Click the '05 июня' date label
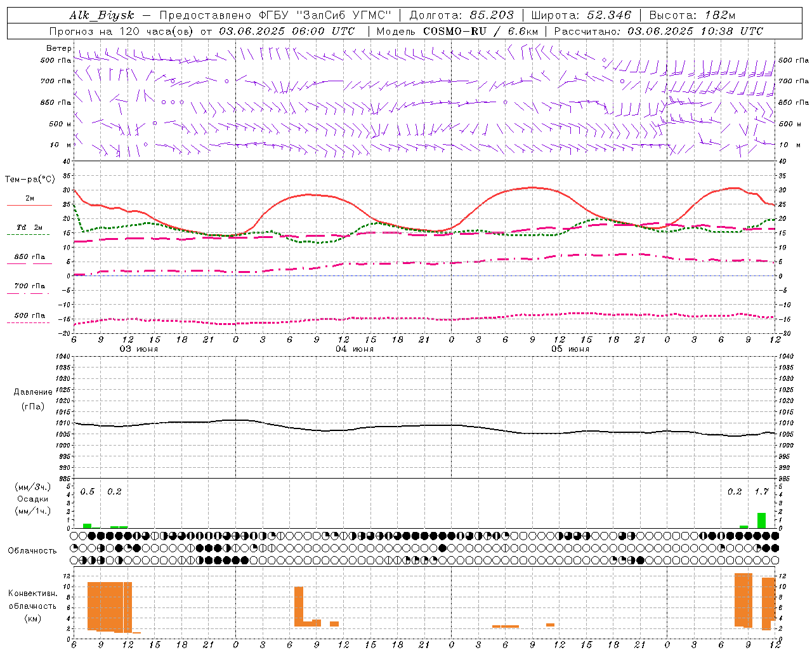 (x=570, y=349)
